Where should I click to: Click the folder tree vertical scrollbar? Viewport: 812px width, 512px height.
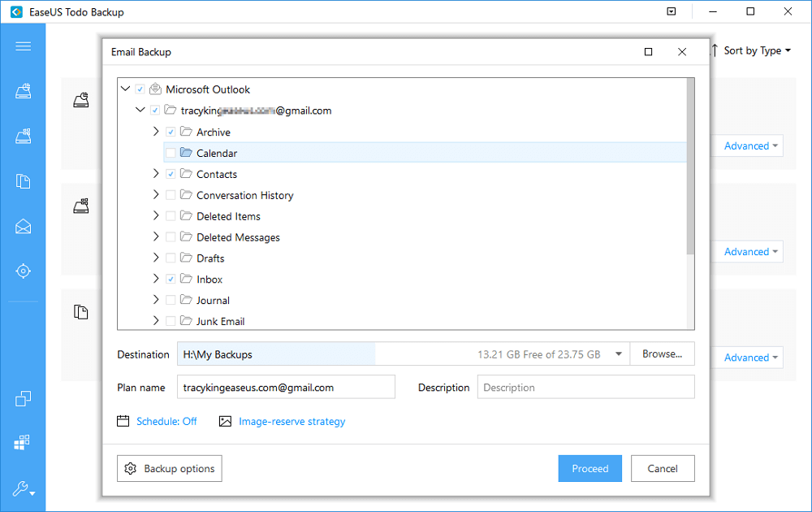[x=690, y=167]
